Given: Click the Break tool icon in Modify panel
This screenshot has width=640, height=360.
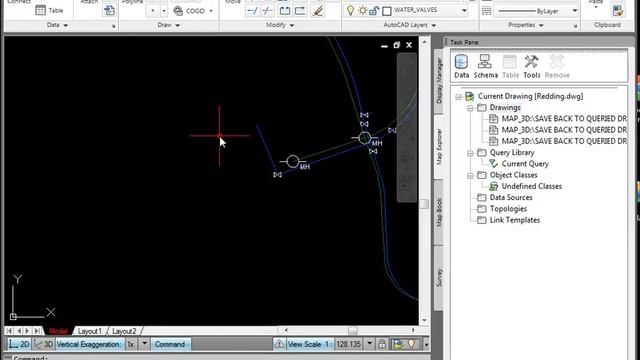Looking at the screenshot, I should click(284, 11).
